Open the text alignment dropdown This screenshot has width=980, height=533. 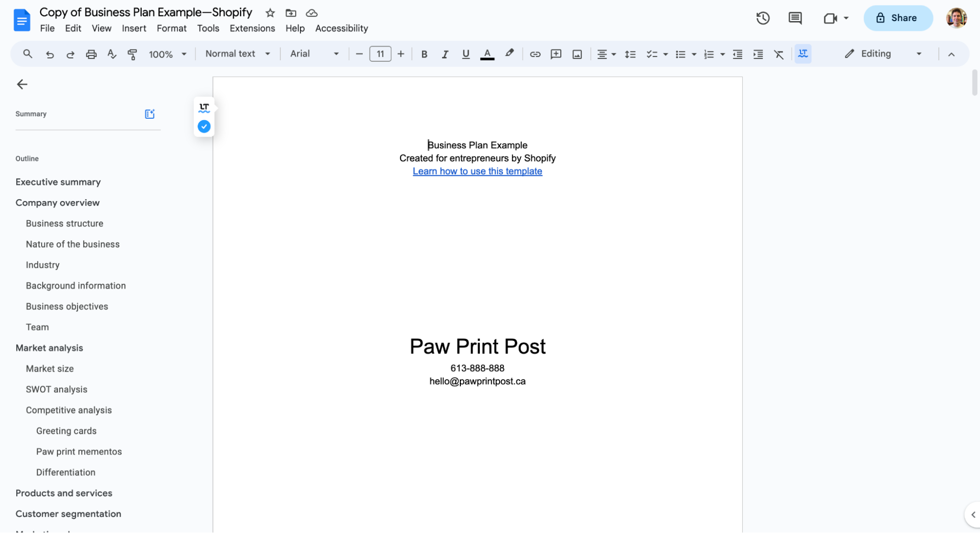coord(606,54)
